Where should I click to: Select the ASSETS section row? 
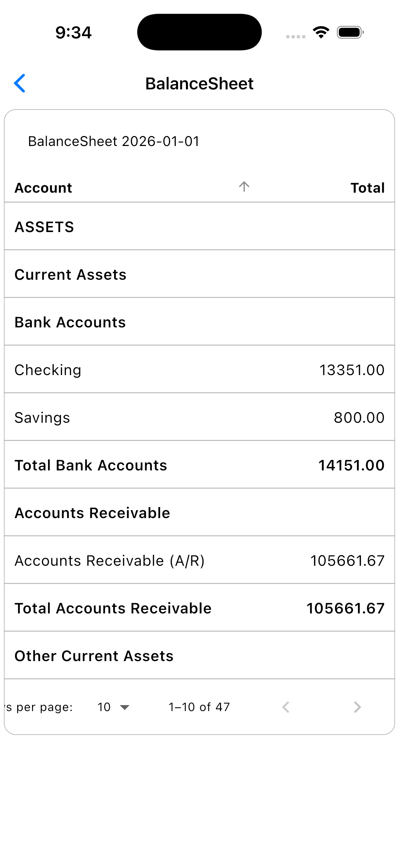(199, 227)
